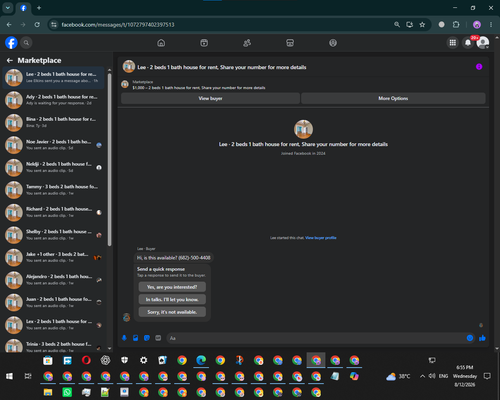Open conversation info purple icon
Viewport: 500px width, 400px height.
[x=479, y=67]
